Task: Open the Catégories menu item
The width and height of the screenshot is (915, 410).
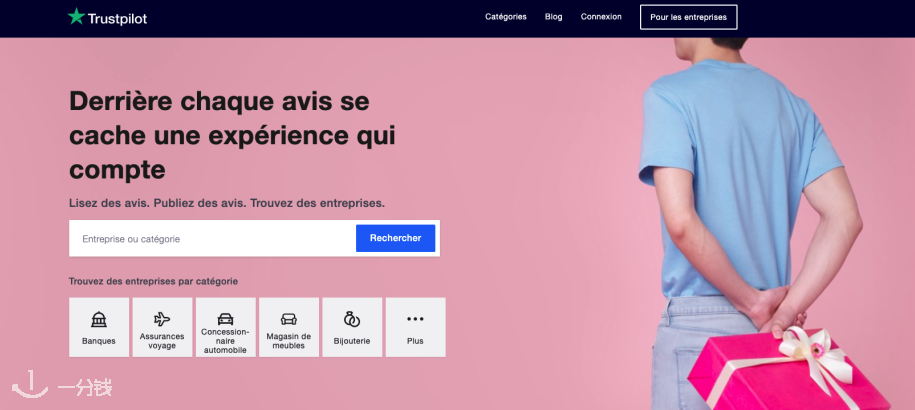Action: pyautogui.click(x=505, y=17)
